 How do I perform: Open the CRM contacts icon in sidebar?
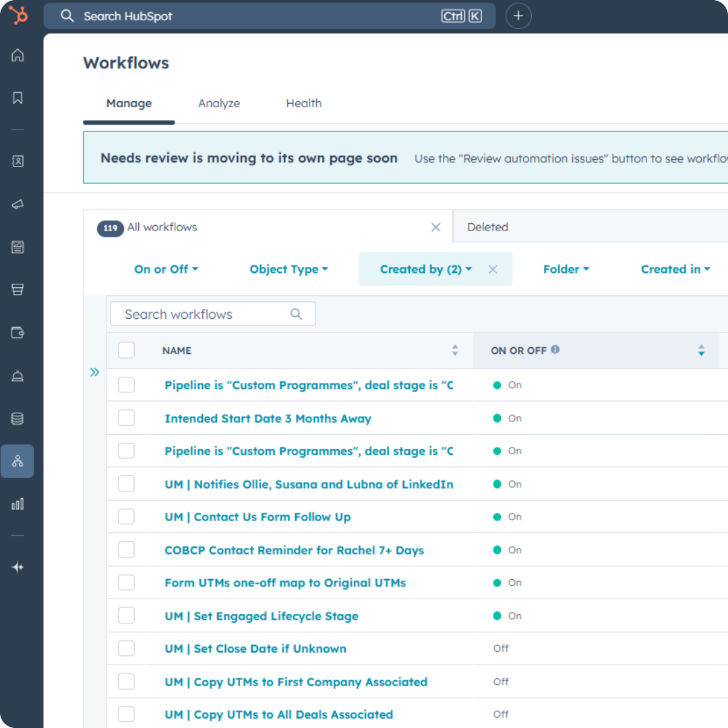18,161
